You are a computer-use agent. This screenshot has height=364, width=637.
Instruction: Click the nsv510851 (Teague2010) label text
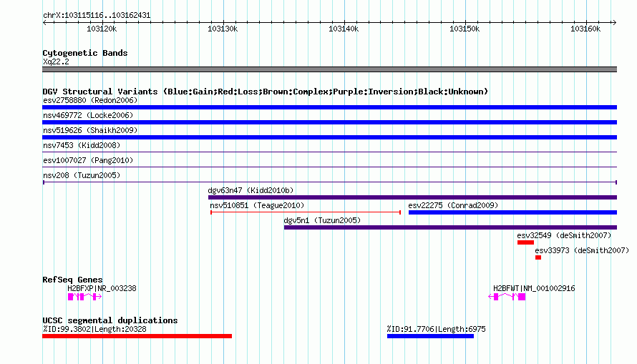[x=257, y=205]
